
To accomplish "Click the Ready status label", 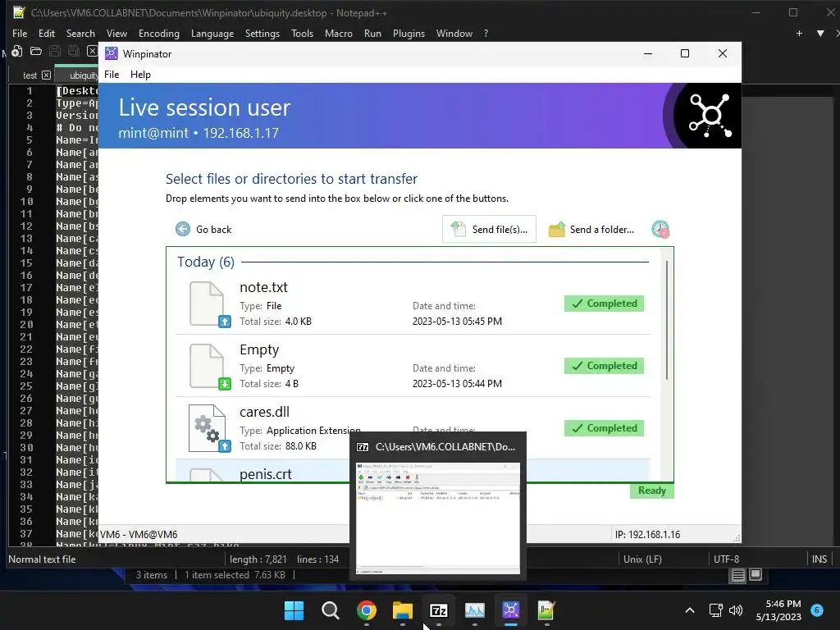I will click(x=652, y=491).
